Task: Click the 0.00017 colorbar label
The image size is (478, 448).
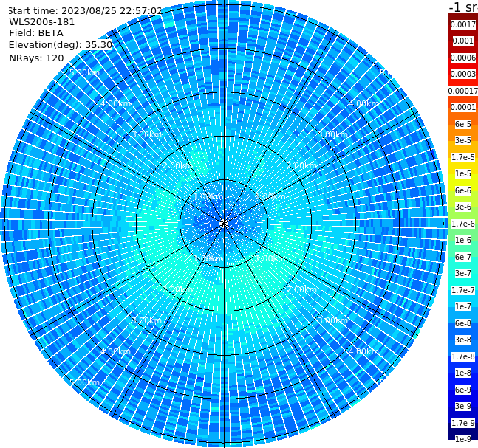Action: pos(463,91)
